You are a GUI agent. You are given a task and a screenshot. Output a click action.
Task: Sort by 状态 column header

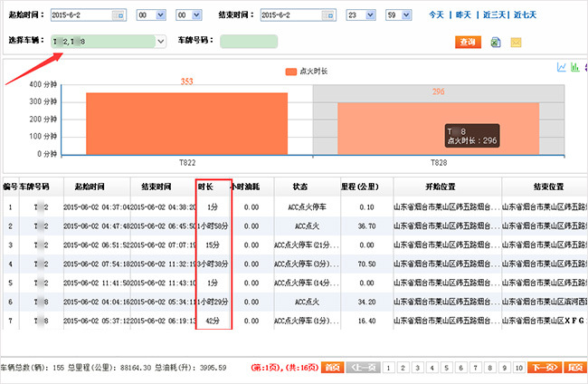click(300, 187)
